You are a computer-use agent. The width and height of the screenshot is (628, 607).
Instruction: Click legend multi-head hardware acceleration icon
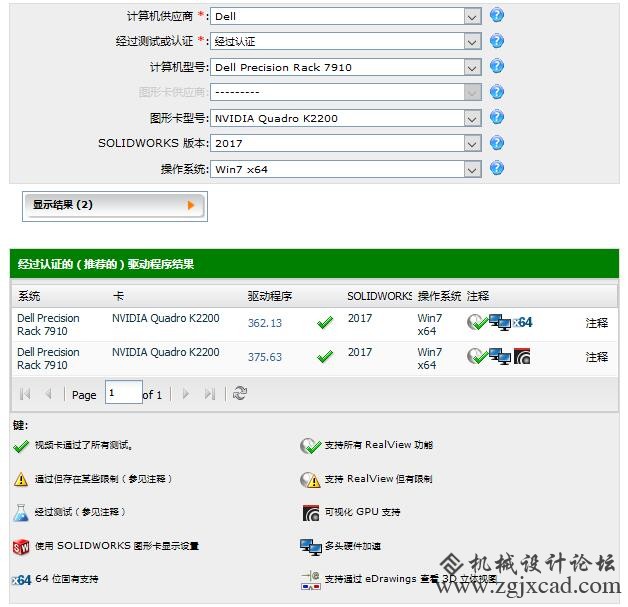click(x=310, y=547)
